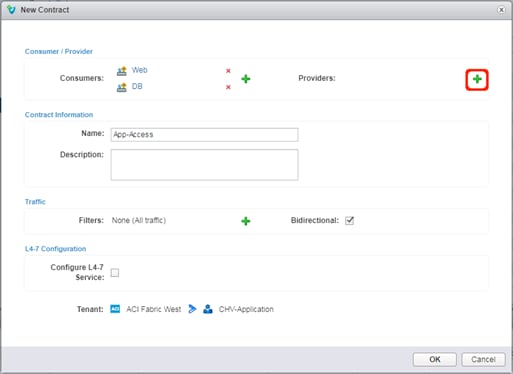
Task: Click the None (All traffic) filter text
Action: click(x=139, y=220)
